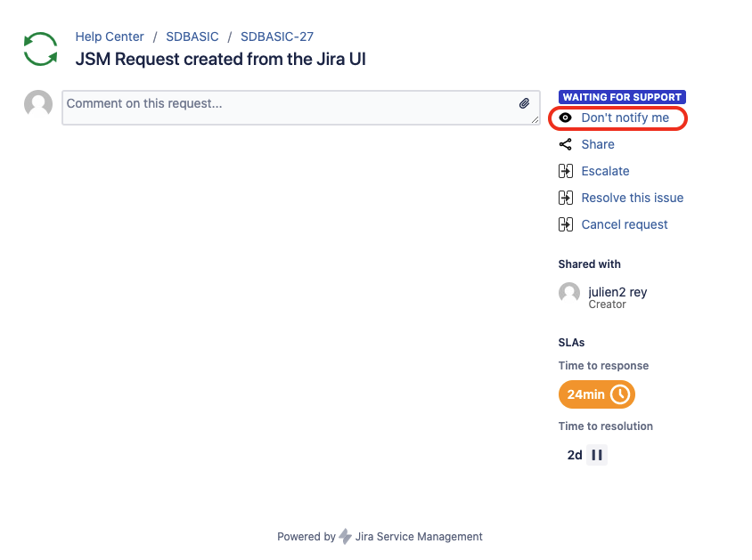Screen dimensions: 752x560
Task: Click the Escalate transition icon
Action: pyautogui.click(x=566, y=171)
